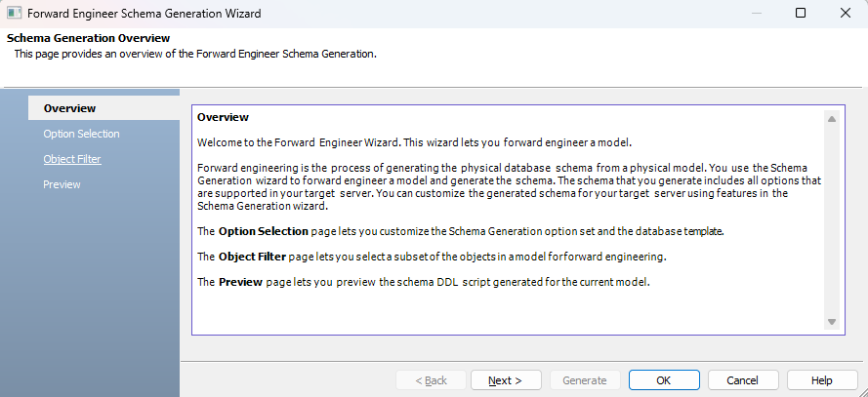868x397 pixels.
Task: Click the scroll up arrow in the overview pane
Action: point(832,119)
